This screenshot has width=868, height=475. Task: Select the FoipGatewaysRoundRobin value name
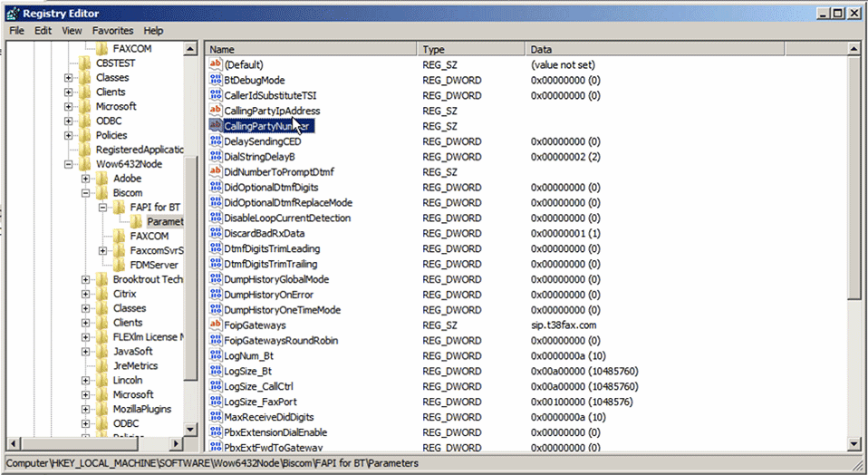point(281,341)
